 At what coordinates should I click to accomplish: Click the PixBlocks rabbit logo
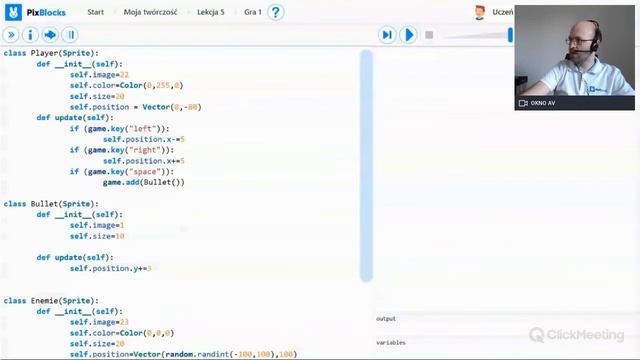point(13,12)
